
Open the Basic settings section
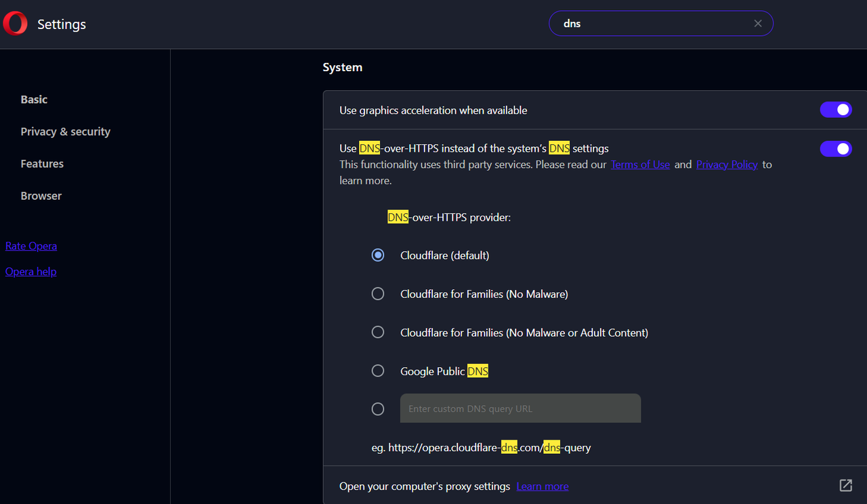click(x=34, y=100)
